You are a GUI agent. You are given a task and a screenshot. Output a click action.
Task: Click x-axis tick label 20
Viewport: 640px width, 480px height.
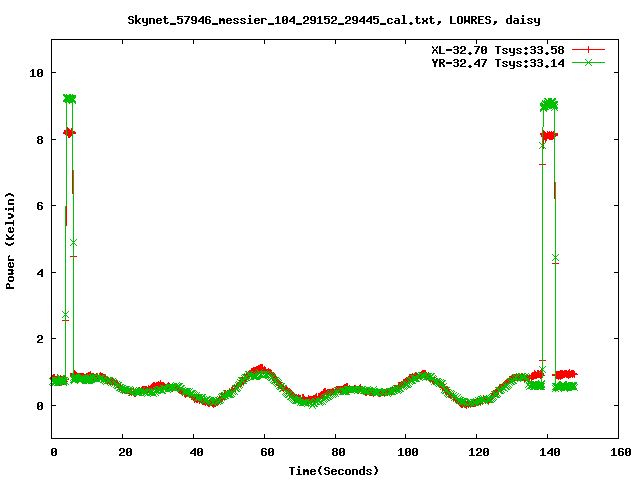point(125,452)
